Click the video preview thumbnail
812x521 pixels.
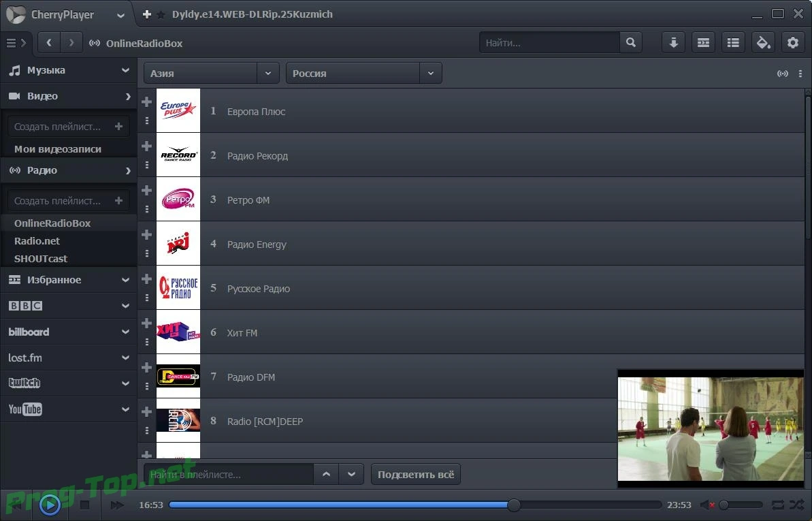(x=711, y=429)
